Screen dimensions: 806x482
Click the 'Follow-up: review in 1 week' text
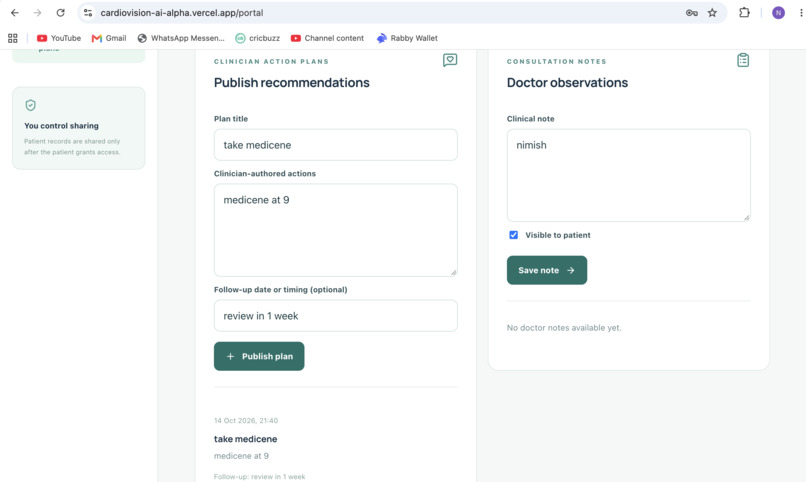260,477
